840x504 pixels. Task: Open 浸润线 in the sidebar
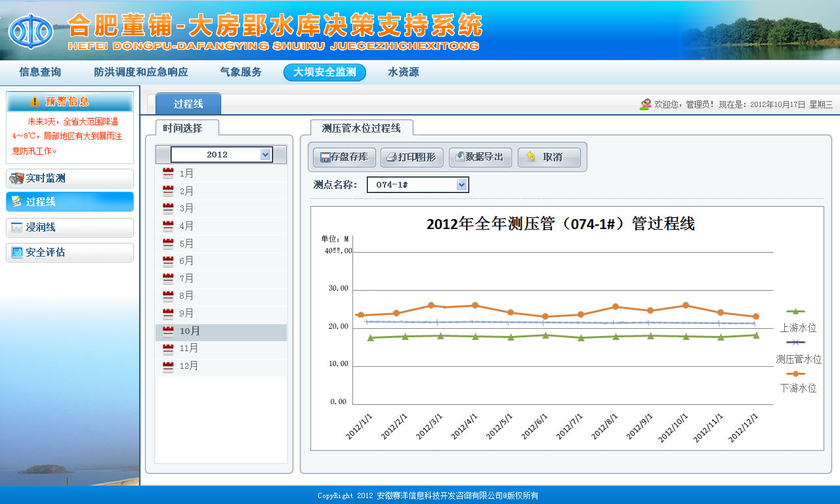click(x=70, y=228)
